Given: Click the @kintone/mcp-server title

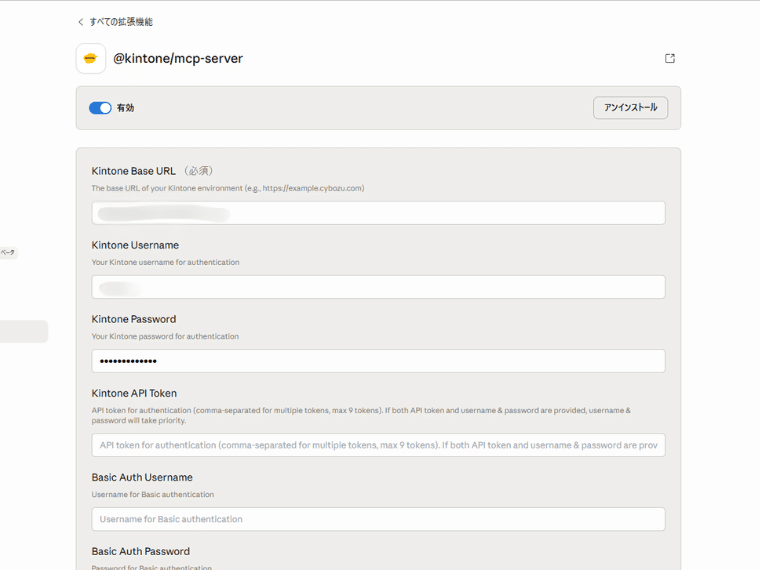Looking at the screenshot, I should (178, 58).
